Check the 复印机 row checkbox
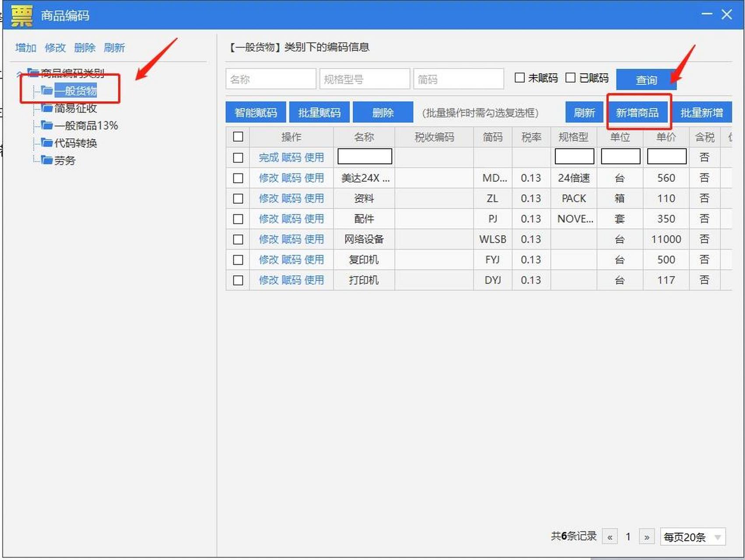Viewport: 745px width, 560px height. tap(238, 260)
